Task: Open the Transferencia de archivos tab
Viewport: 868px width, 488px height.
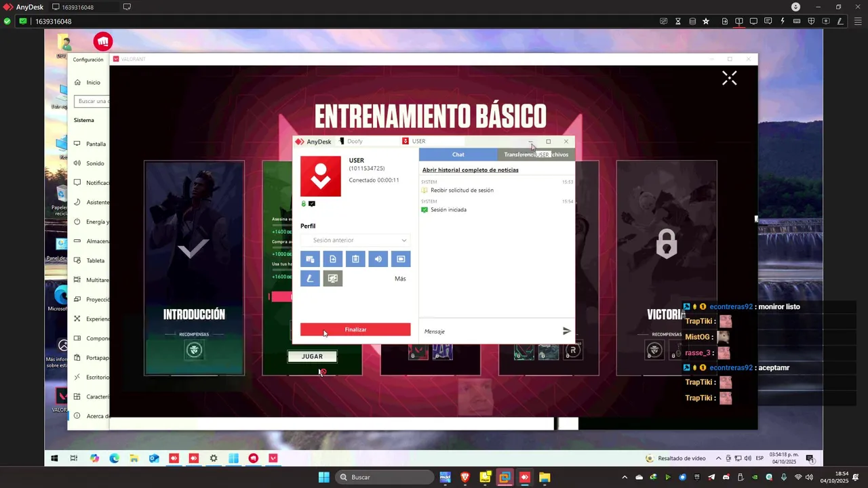Action: coord(536,155)
